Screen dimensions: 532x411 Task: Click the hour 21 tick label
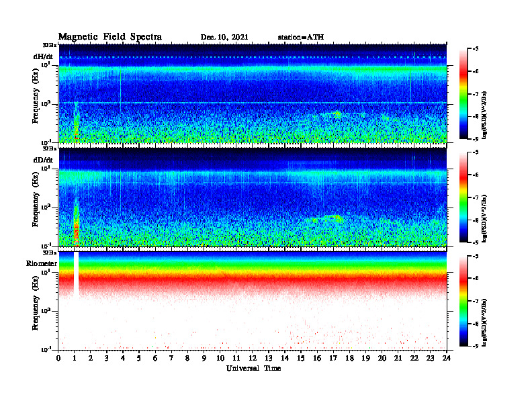pyautogui.click(x=398, y=358)
